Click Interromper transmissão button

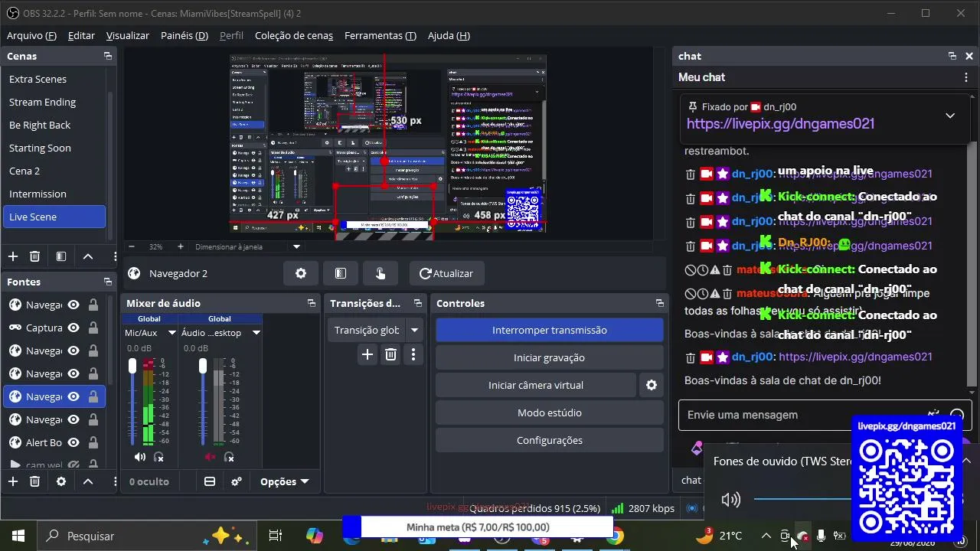(550, 330)
